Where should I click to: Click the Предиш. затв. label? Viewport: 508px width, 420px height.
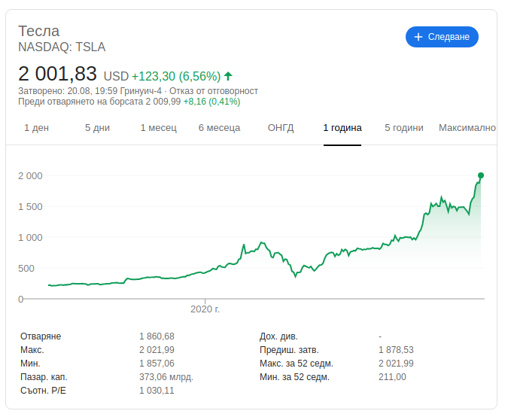pyautogui.click(x=289, y=350)
